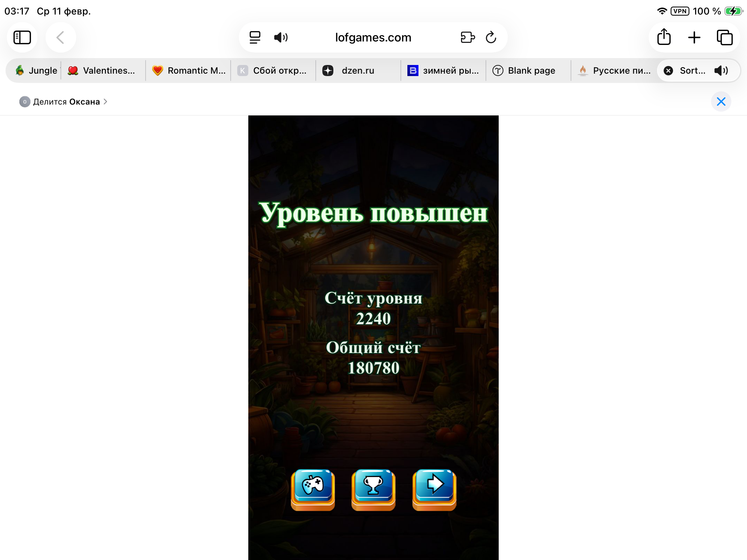Close the Sort tab
The image size is (747, 560).
(x=668, y=71)
